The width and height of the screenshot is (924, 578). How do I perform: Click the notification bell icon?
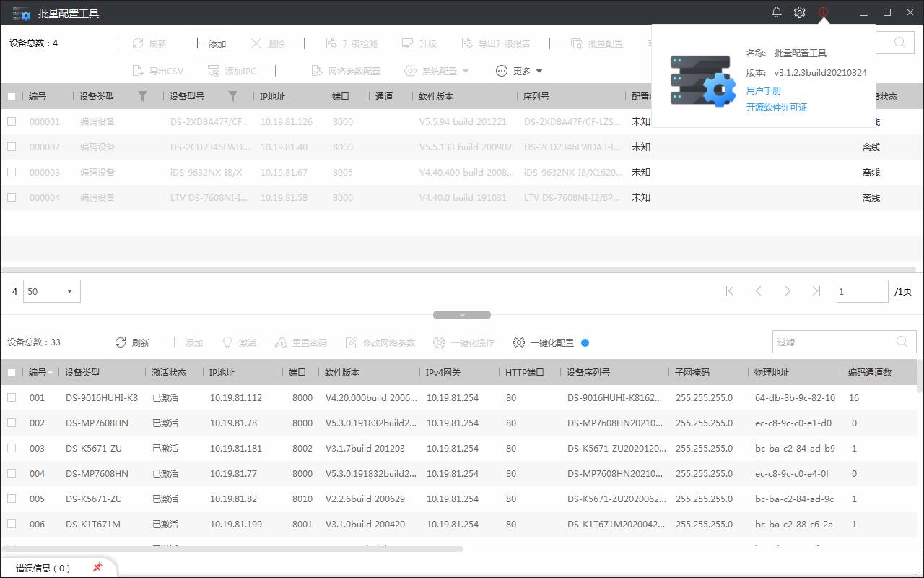(777, 12)
